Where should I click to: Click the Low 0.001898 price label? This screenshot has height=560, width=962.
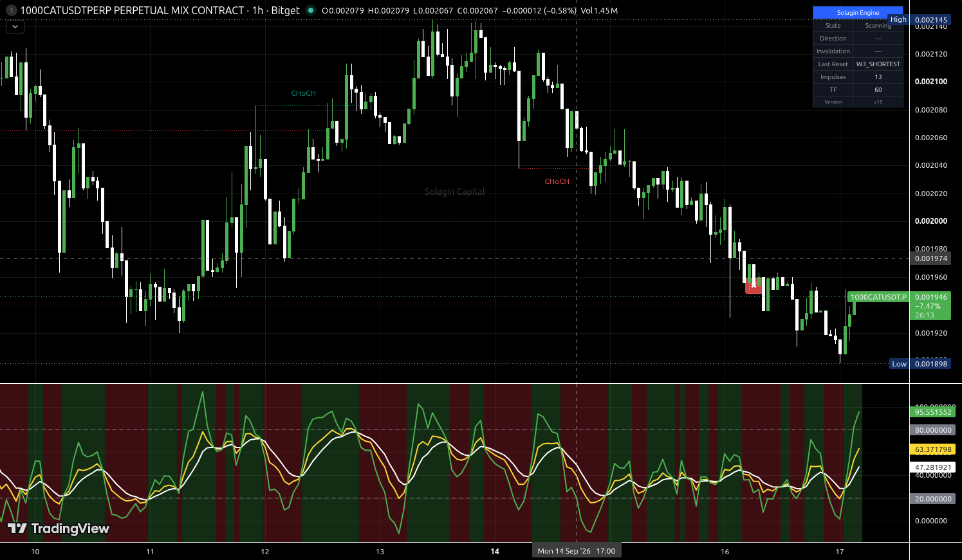coord(920,364)
